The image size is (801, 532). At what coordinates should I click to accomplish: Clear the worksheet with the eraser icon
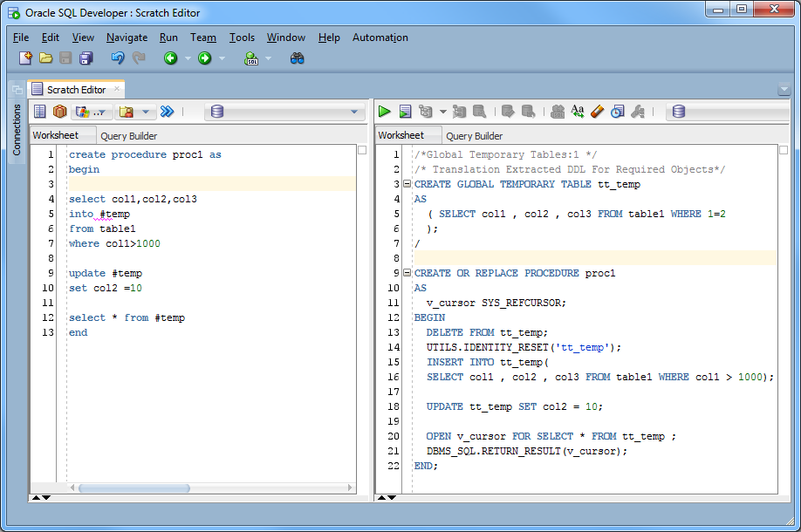click(x=598, y=111)
